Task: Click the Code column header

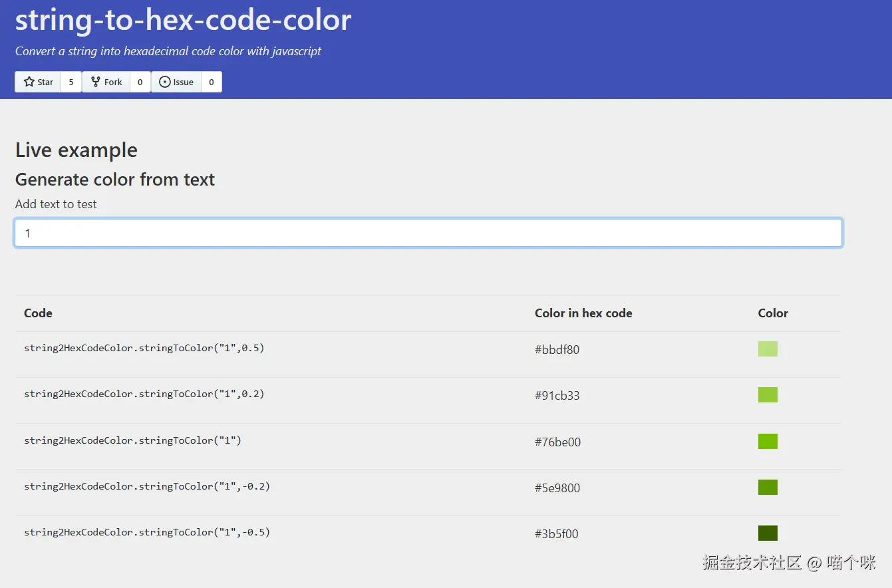Action: (x=38, y=313)
